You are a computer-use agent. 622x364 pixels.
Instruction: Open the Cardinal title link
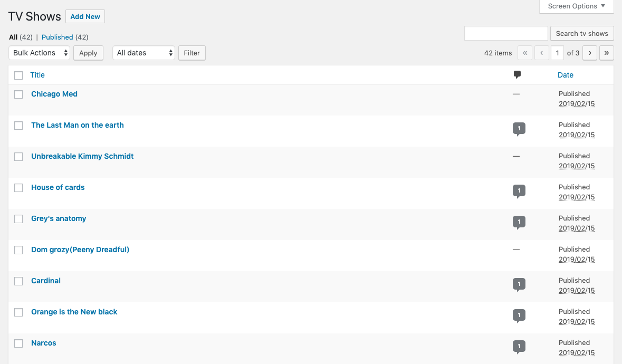click(46, 281)
